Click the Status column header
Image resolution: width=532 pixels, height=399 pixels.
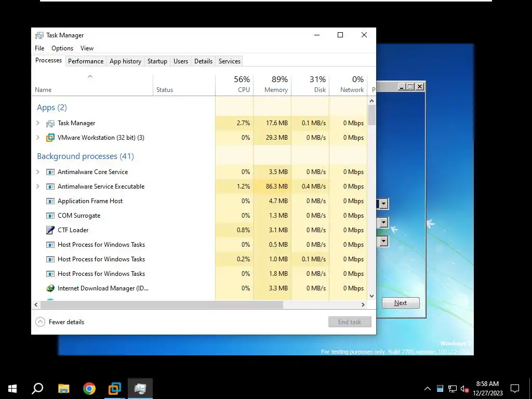click(184, 85)
